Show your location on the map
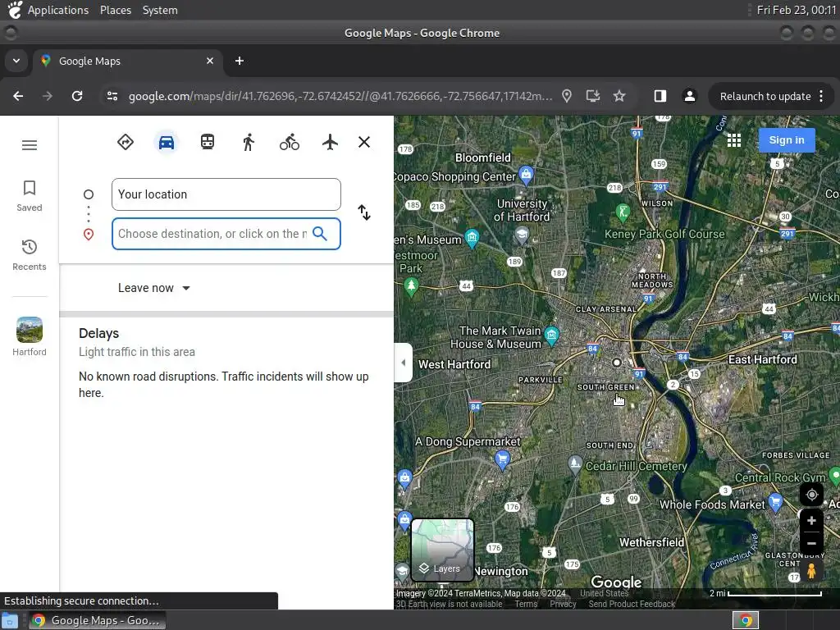Viewport: 840px width, 630px height. point(811,495)
